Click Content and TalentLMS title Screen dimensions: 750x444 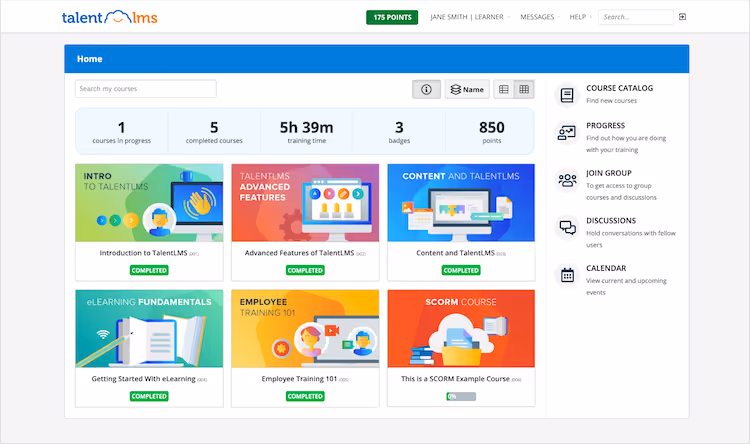click(x=455, y=253)
